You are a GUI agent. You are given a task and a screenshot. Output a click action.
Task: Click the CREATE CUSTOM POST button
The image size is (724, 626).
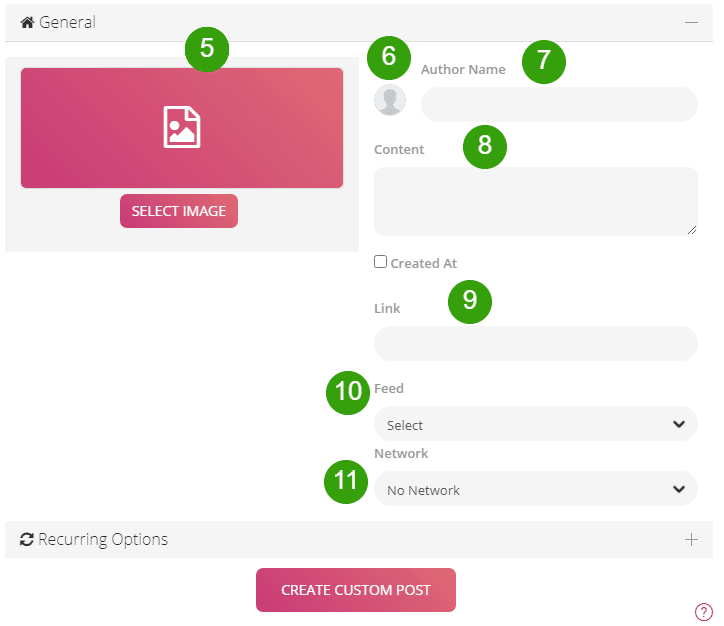point(356,590)
